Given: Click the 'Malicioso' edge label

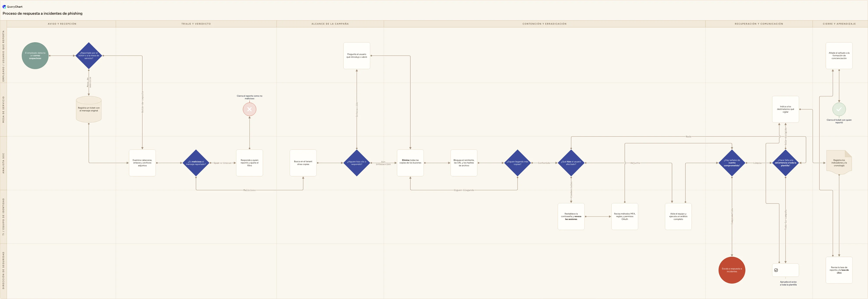Looking at the screenshot, I should [x=249, y=190].
